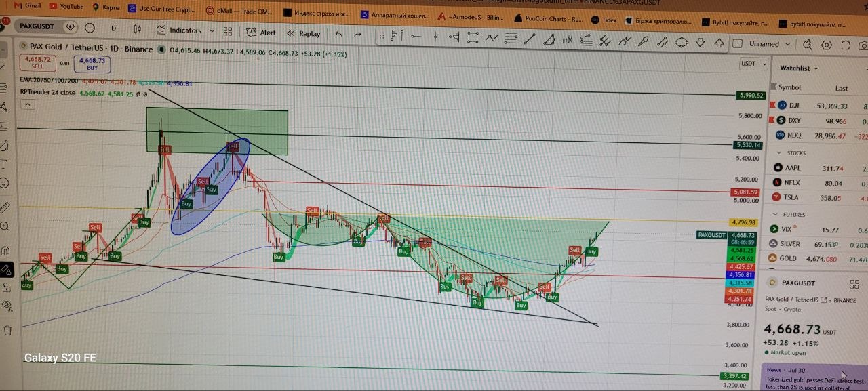868x391 pixels.
Task: Create an Alert
Action: tap(261, 33)
